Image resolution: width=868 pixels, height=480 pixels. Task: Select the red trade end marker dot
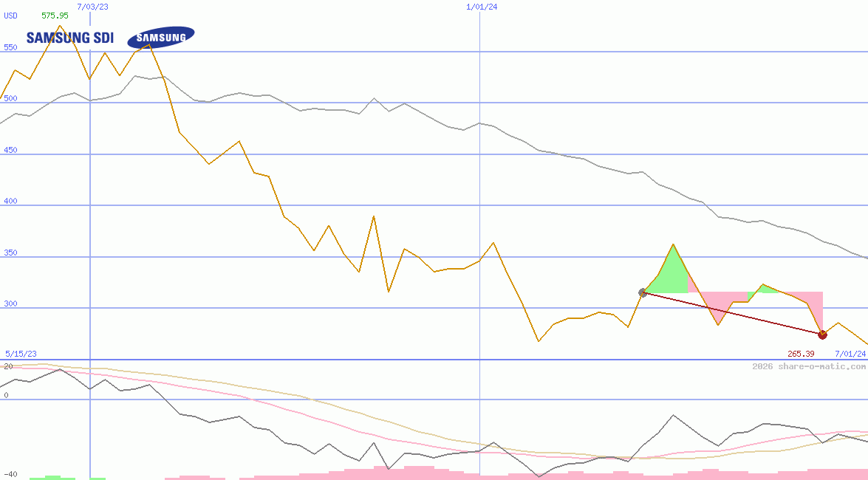pyautogui.click(x=823, y=335)
